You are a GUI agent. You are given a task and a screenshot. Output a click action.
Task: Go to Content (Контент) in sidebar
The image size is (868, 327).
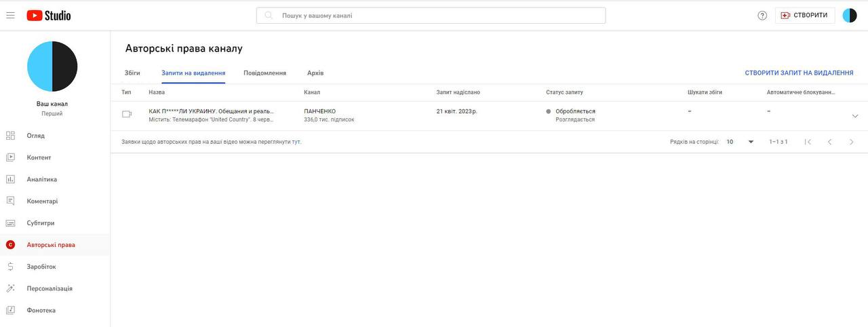tap(39, 157)
